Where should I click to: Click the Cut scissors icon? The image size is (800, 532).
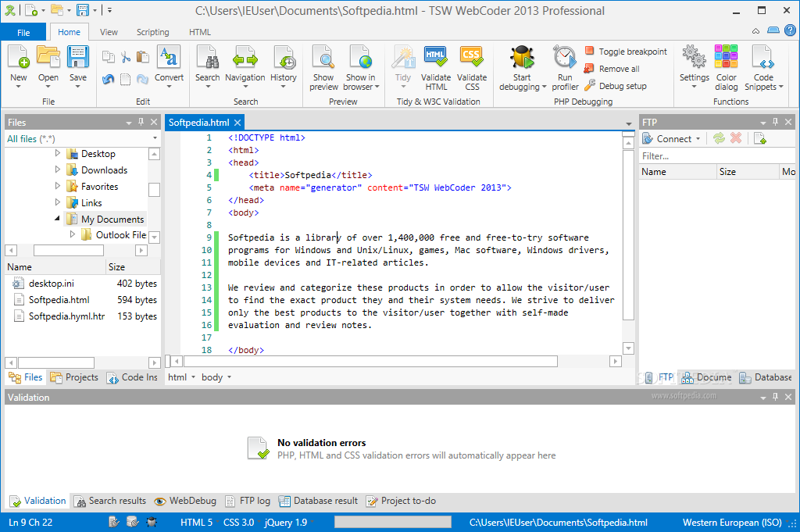[126, 56]
